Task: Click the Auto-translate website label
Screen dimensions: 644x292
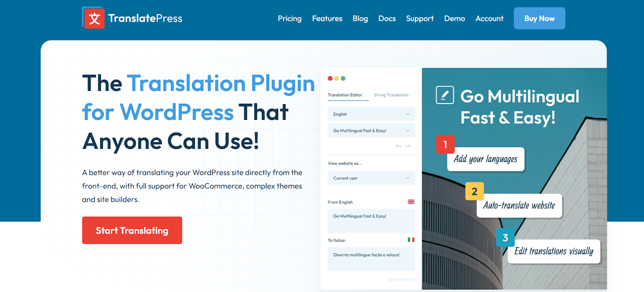Action: (519, 206)
